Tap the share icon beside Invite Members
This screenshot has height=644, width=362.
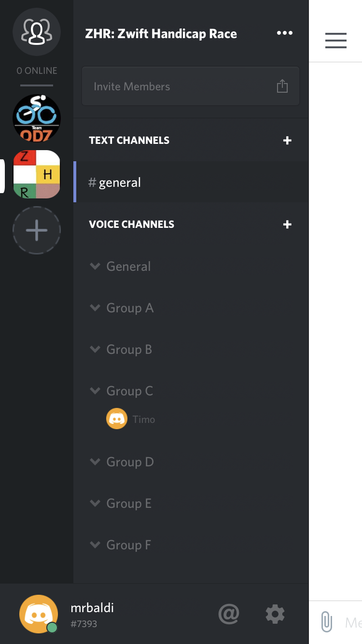(x=282, y=85)
